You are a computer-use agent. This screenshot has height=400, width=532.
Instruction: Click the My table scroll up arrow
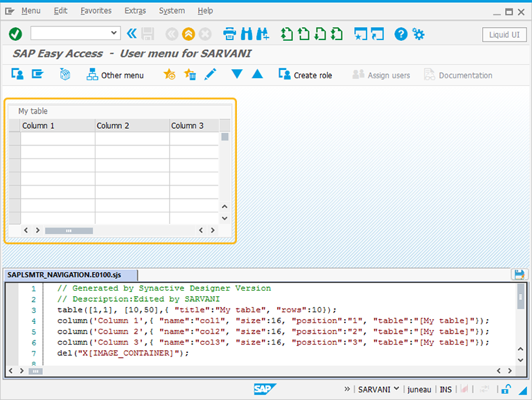(x=224, y=206)
